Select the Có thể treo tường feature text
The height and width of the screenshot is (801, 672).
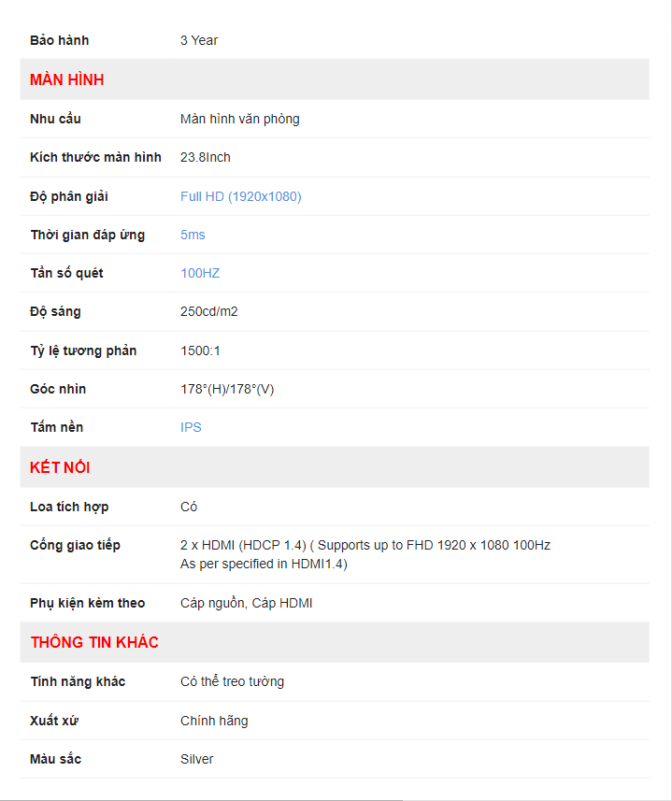[233, 682]
